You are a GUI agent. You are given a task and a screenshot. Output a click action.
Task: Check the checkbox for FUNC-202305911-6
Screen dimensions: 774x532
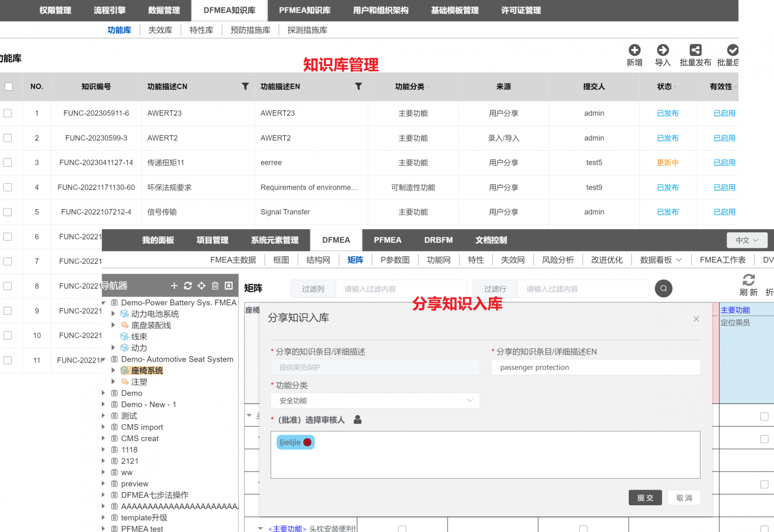coord(8,113)
